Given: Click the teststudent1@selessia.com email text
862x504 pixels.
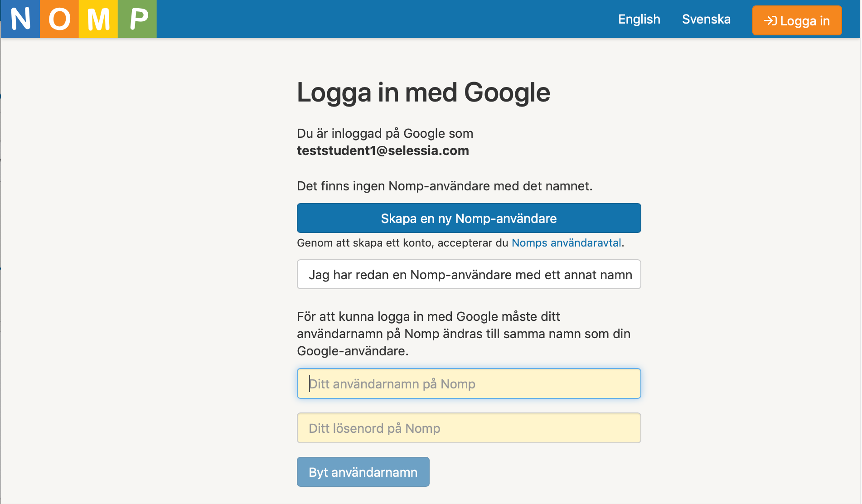Looking at the screenshot, I should click(x=383, y=150).
